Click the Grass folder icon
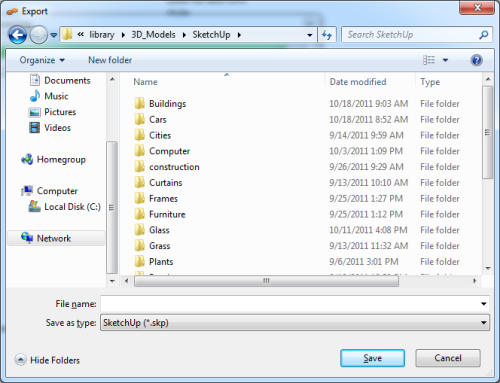 coord(140,245)
